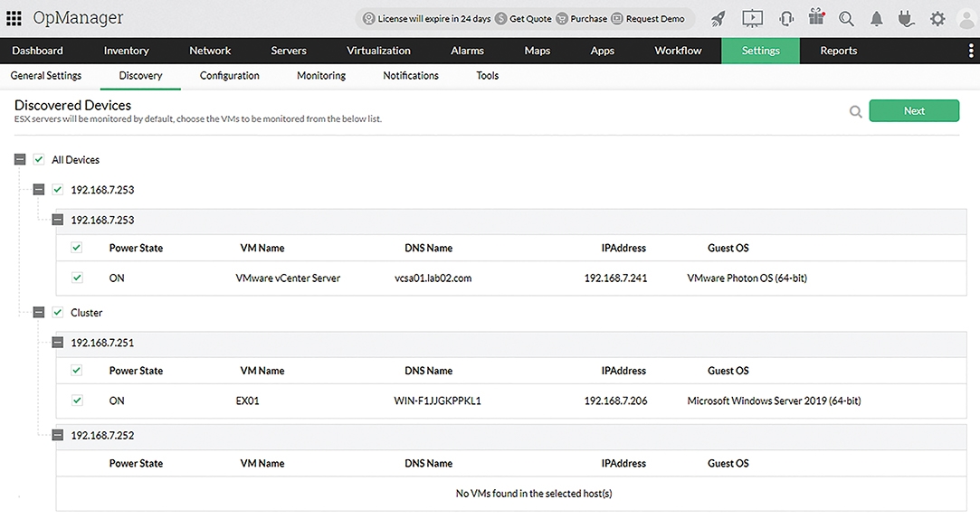Click the Get Quote dollar icon
980x528 pixels.
[500, 19]
